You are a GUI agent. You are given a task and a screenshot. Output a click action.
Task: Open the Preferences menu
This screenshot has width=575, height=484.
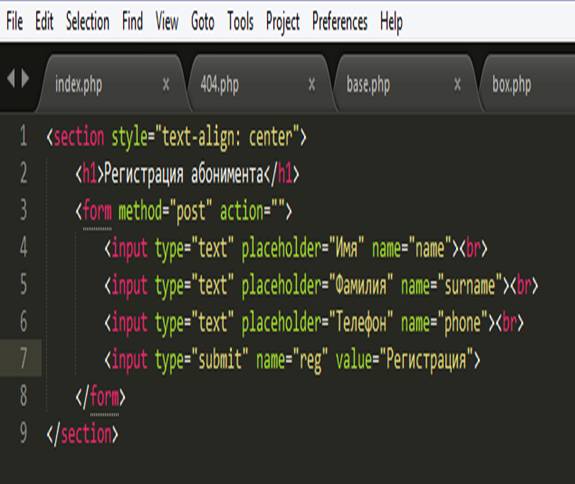340,21
